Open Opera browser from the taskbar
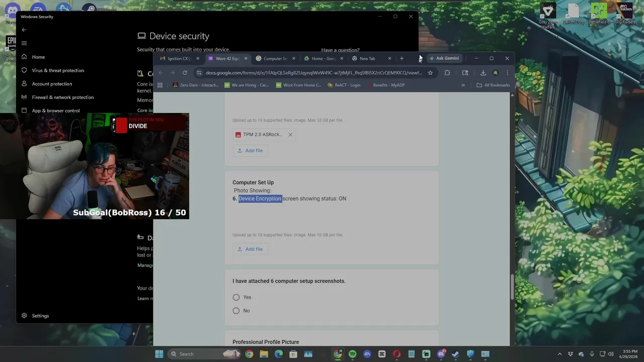The height and width of the screenshot is (362, 644). pyautogui.click(x=396, y=354)
